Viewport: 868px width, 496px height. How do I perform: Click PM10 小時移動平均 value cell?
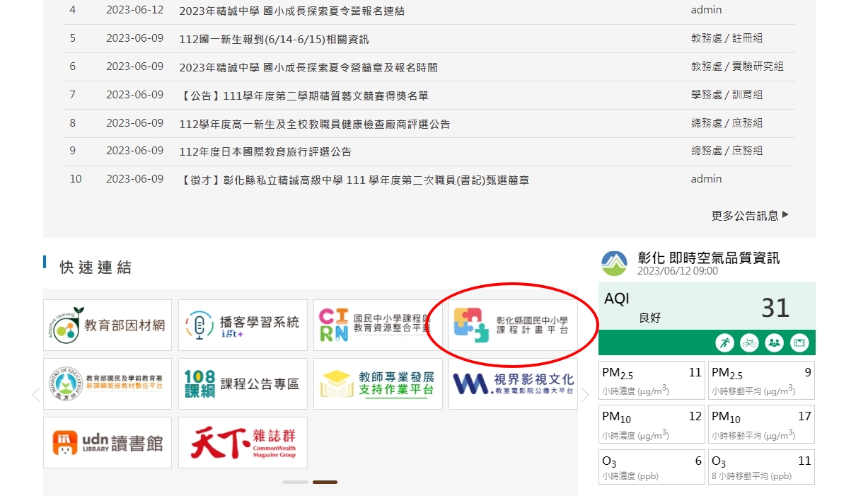(761, 424)
